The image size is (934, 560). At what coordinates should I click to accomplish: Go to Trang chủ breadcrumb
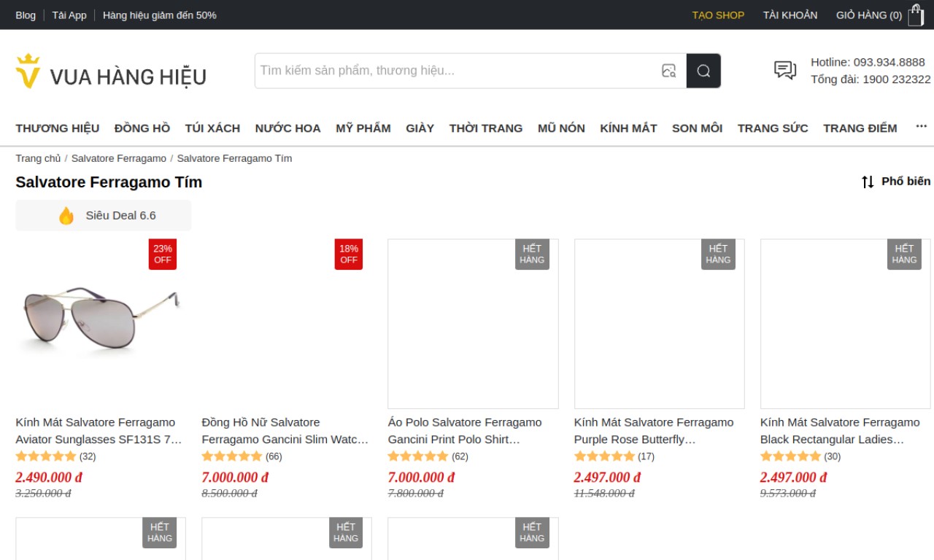point(39,158)
